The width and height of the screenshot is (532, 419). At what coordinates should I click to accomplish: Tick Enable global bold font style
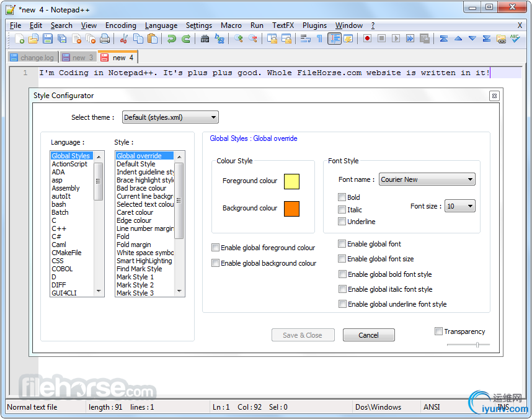(342, 274)
